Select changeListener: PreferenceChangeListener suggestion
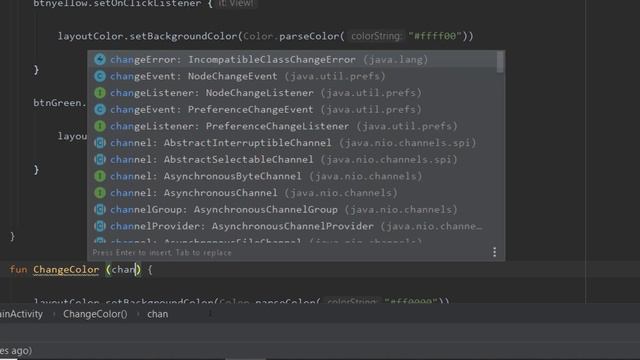640x360 pixels. (292, 127)
